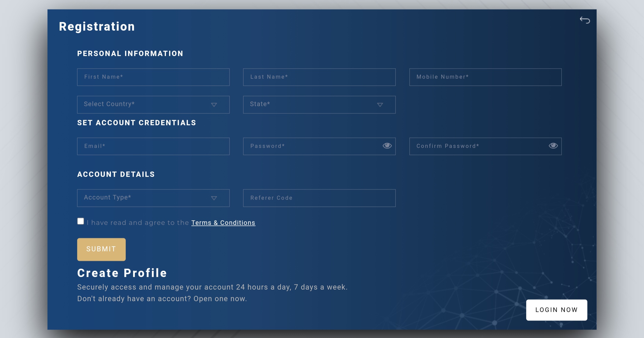
Task: Focus the First Name input field
Action: 153,77
